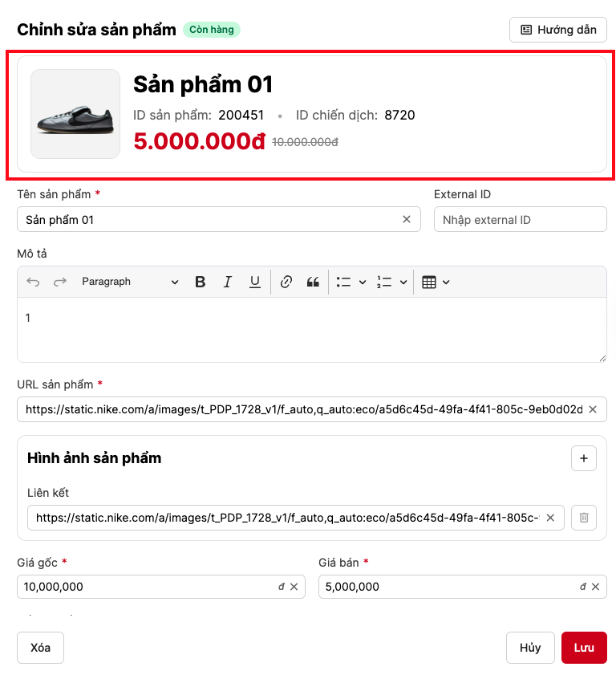The height and width of the screenshot is (679, 616).
Task: Insert a block quote in description
Action: (313, 282)
